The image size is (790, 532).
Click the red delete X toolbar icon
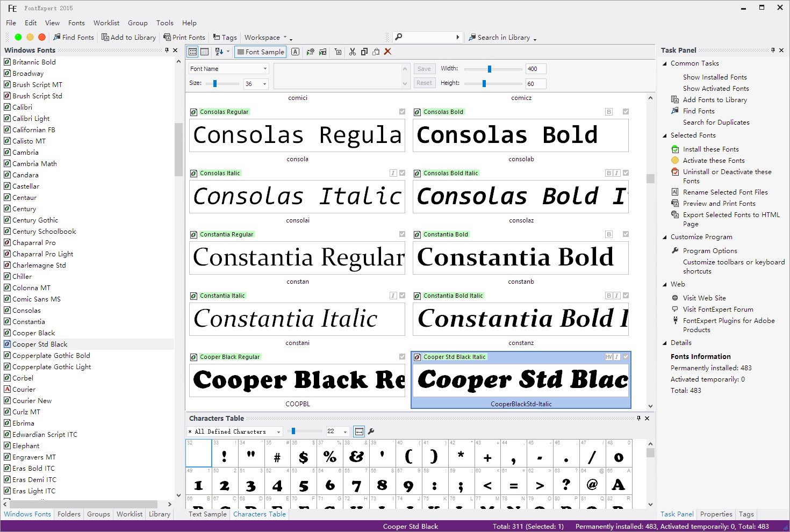tap(387, 52)
